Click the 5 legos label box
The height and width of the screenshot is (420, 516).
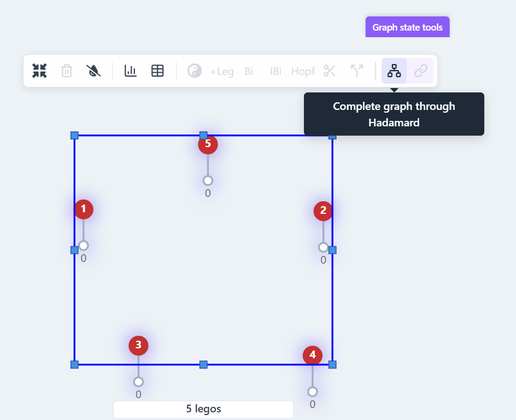(x=203, y=409)
